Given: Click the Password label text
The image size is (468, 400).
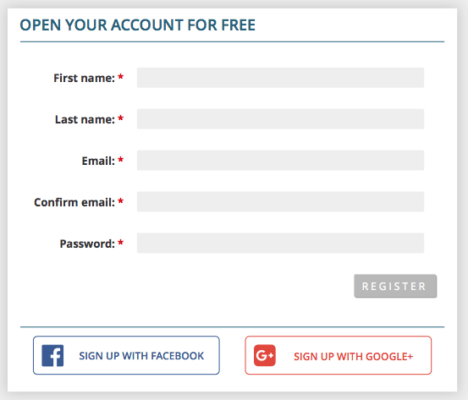Looking at the screenshot, I should pos(87,244).
